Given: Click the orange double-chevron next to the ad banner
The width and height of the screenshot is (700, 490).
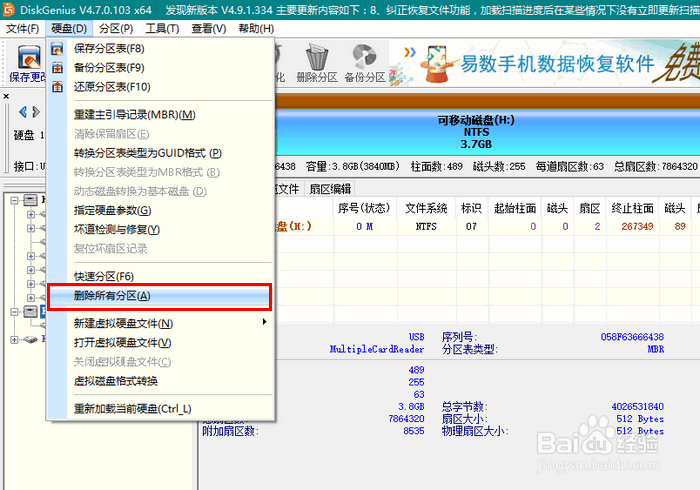Looking at the screenshot, I should point(410,52).
